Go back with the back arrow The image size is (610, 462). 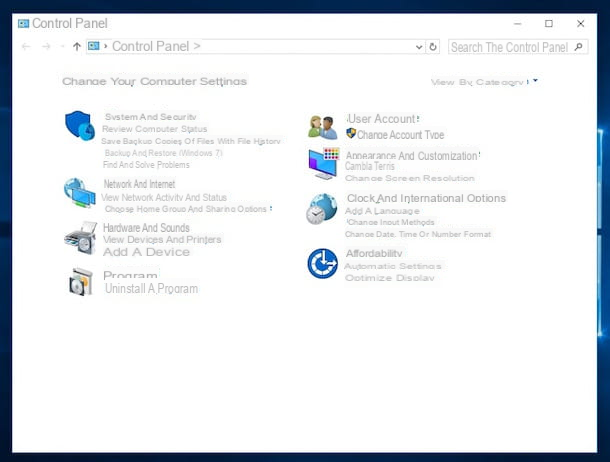pyautogui.click(x=26, y=47)
